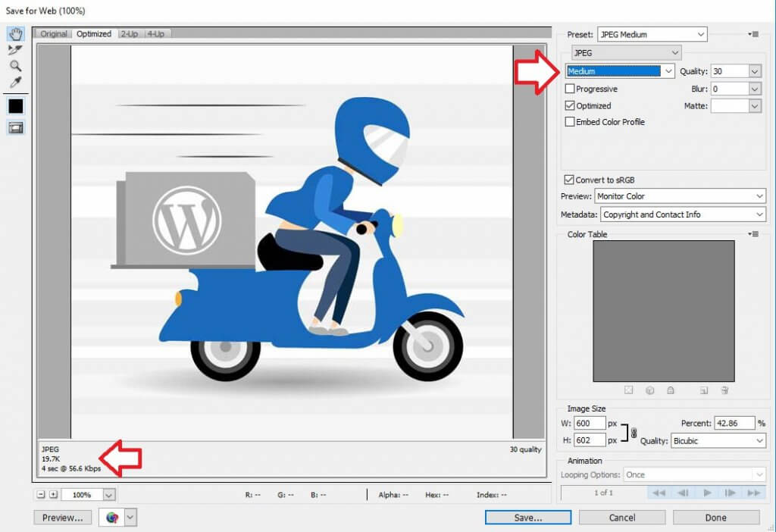Uncheck the Optimized checkbox
The image size is (776, 532).
click(x=570, y=105)
